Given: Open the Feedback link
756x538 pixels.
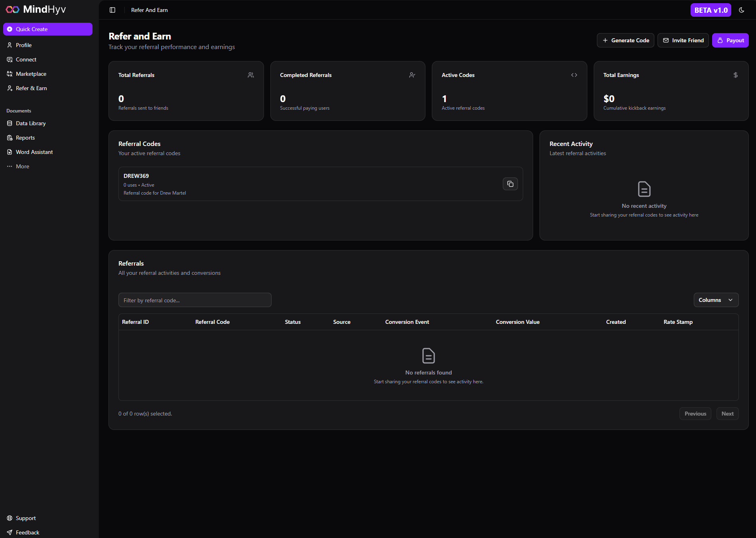Looking at the screenshot, I should coord(48,532).
